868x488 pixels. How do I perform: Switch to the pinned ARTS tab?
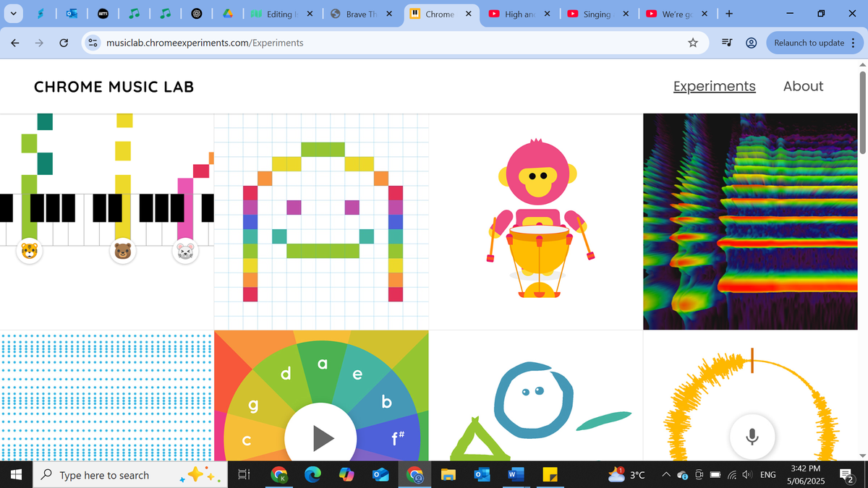(103, 14)
